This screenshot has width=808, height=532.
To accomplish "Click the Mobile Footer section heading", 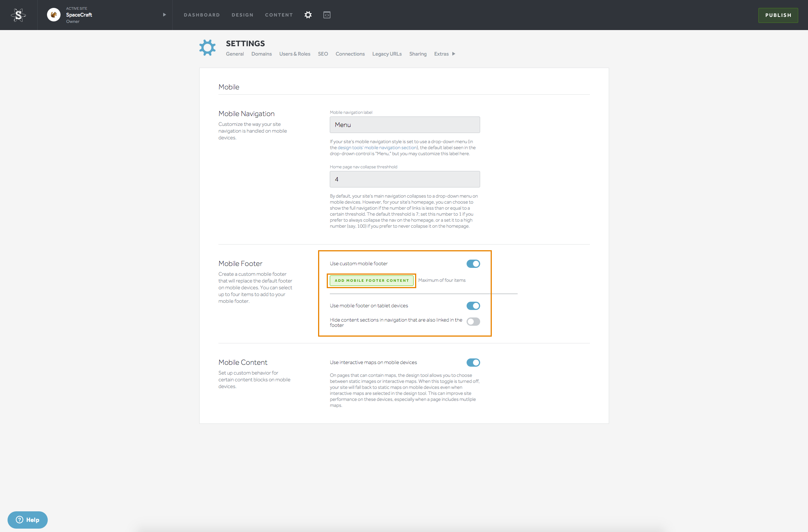I will pyautogui.click(x=240, y=263).
